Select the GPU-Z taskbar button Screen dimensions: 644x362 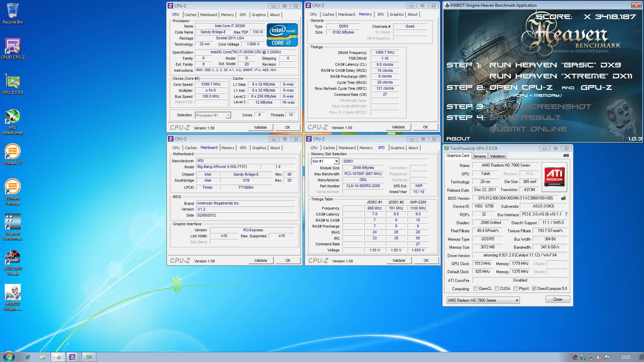(x=89, y=357)
